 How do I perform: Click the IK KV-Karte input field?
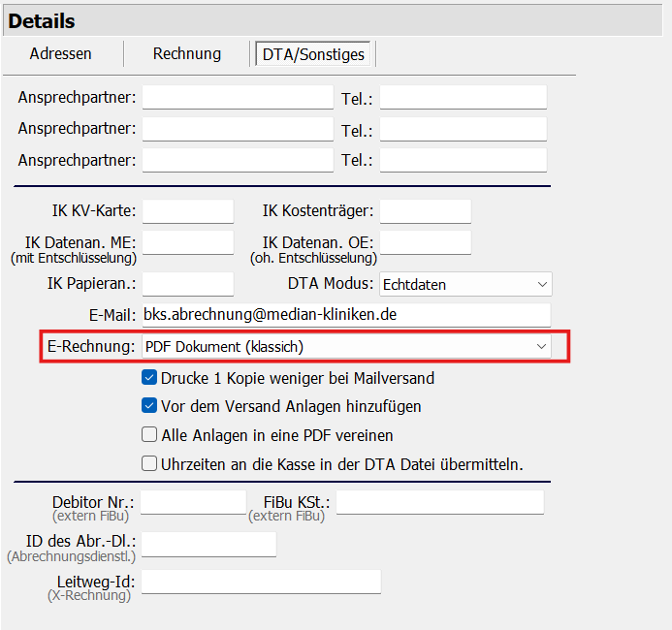(188, 211)
